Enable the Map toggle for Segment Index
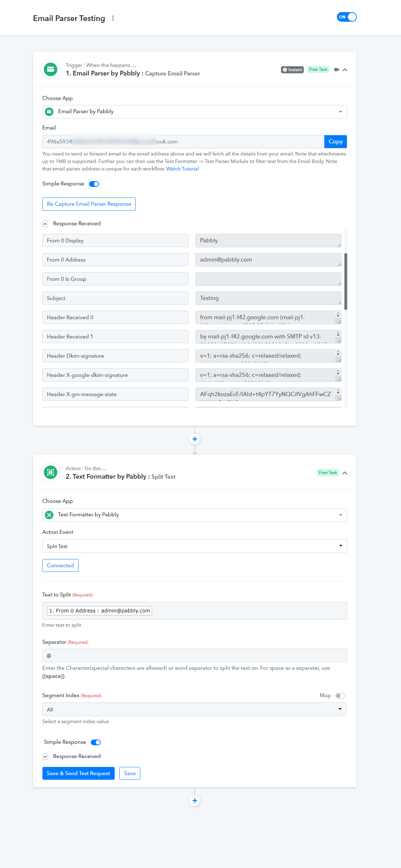The image size is (401, 868). (340, 696)
